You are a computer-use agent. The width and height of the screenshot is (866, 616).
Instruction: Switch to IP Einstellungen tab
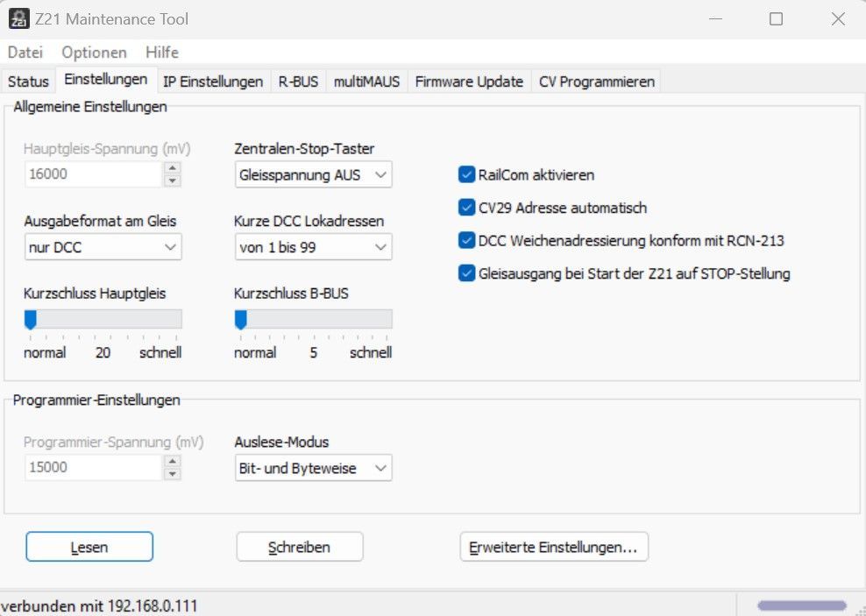pos(213,81)
